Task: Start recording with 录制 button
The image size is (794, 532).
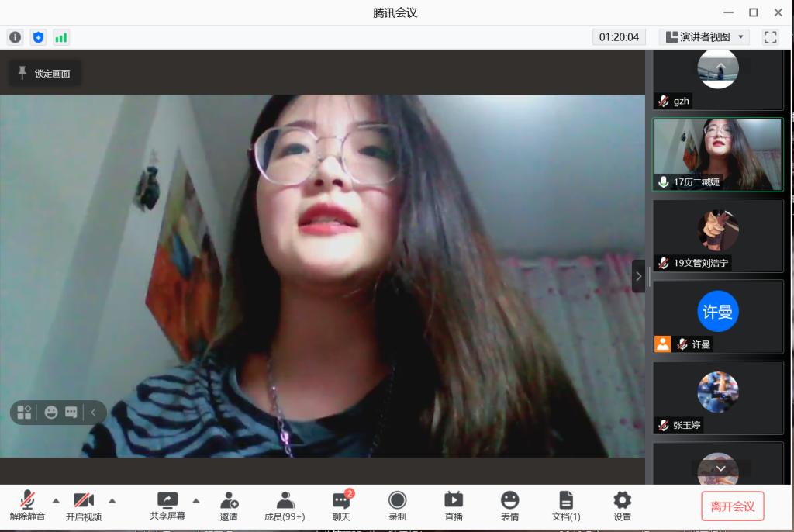Action: 397,506
